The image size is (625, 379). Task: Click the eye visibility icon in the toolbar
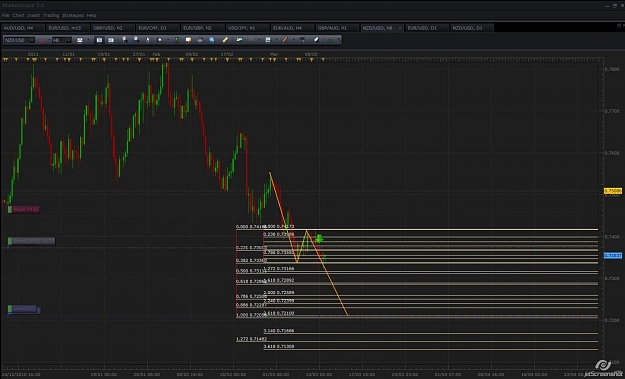pyautogui.click(x=200, y=40)
